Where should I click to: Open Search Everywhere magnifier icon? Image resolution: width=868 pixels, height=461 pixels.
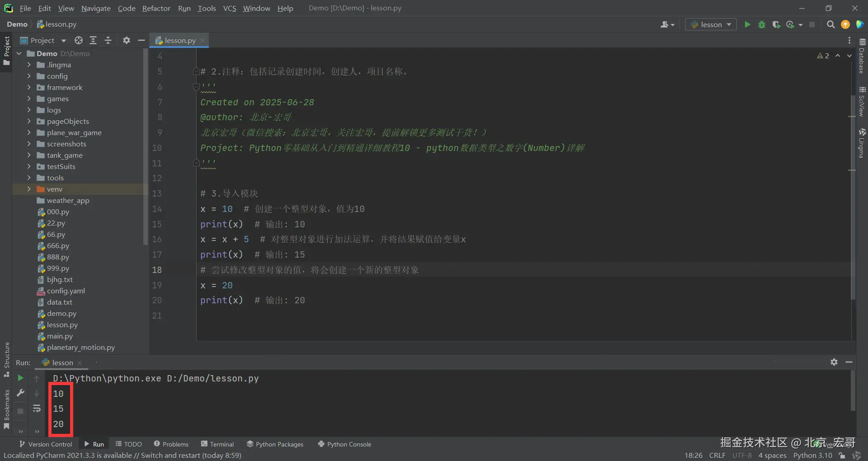click(x=830, y=24)
